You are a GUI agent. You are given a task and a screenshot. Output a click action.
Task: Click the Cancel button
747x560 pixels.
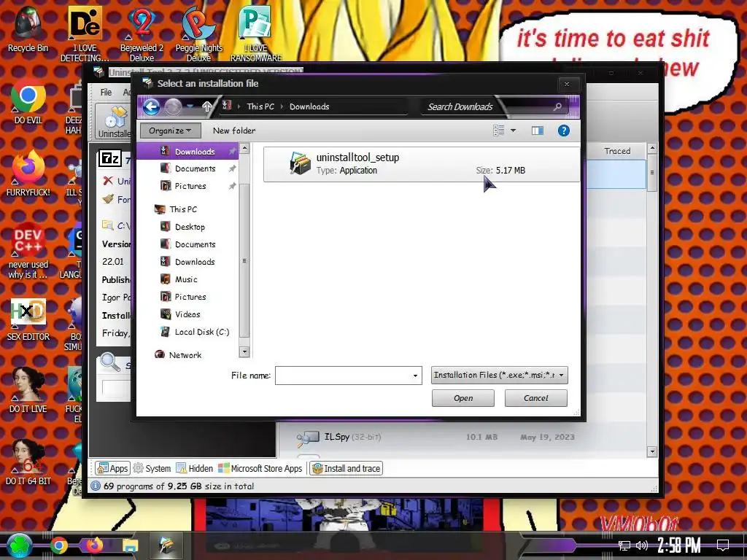point(536,398)
